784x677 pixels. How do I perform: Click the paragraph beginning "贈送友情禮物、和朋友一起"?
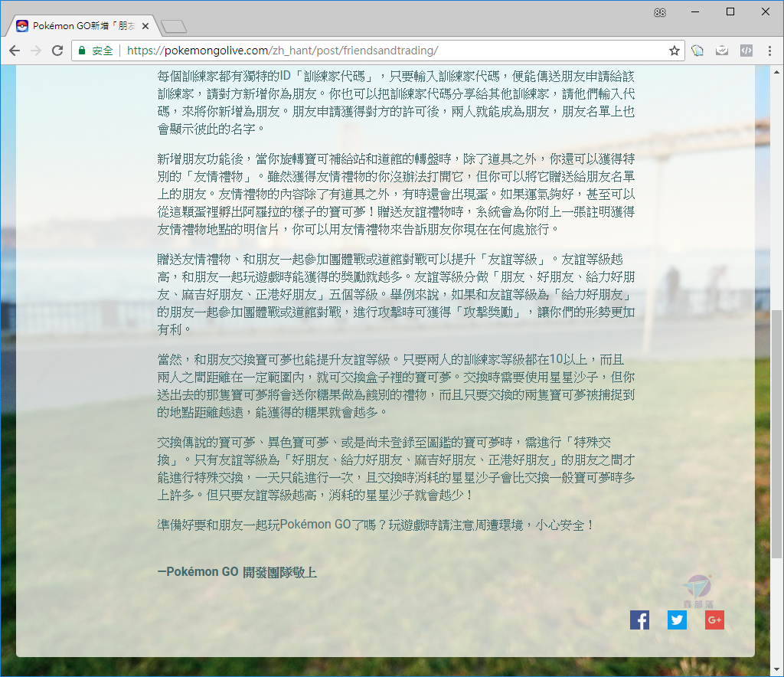[396, 295]
